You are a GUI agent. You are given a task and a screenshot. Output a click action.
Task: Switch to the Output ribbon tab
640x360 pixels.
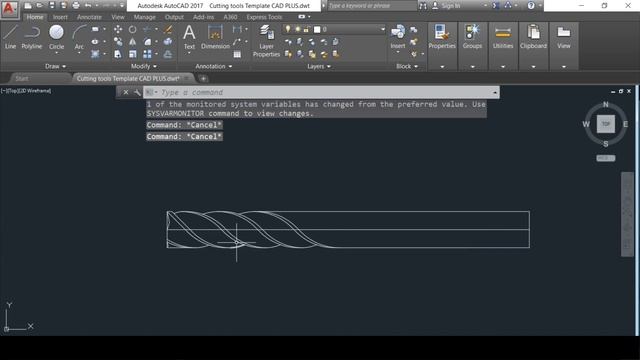[x=174, y=17]
